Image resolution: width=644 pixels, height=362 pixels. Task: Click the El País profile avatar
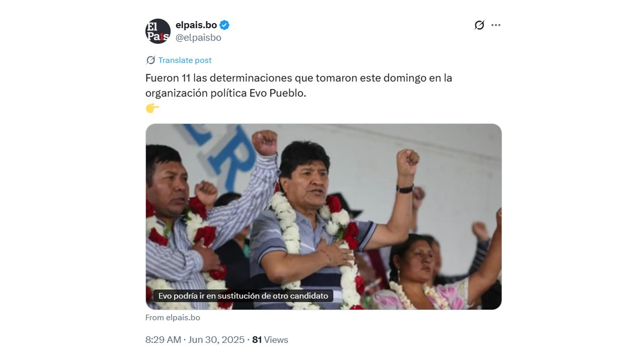pyautogui.click(x=158, y=31)
